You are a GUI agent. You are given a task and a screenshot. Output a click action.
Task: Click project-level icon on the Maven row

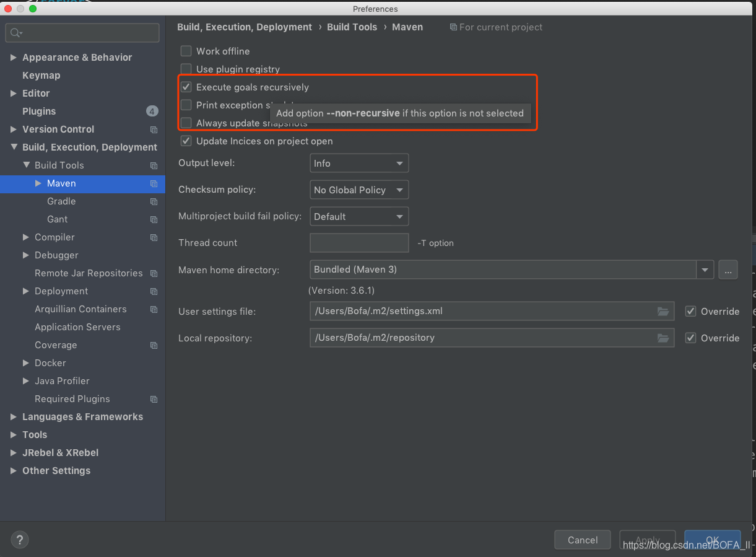point(154,183)
